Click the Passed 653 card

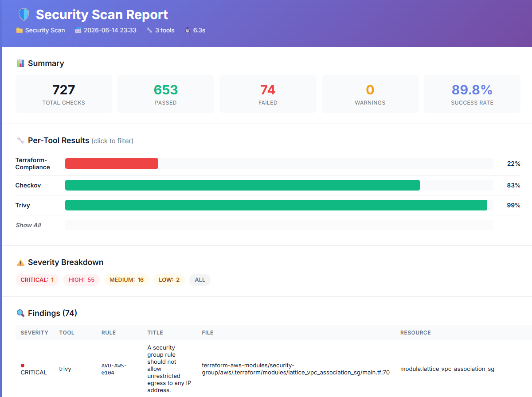(x=166, y=94)
